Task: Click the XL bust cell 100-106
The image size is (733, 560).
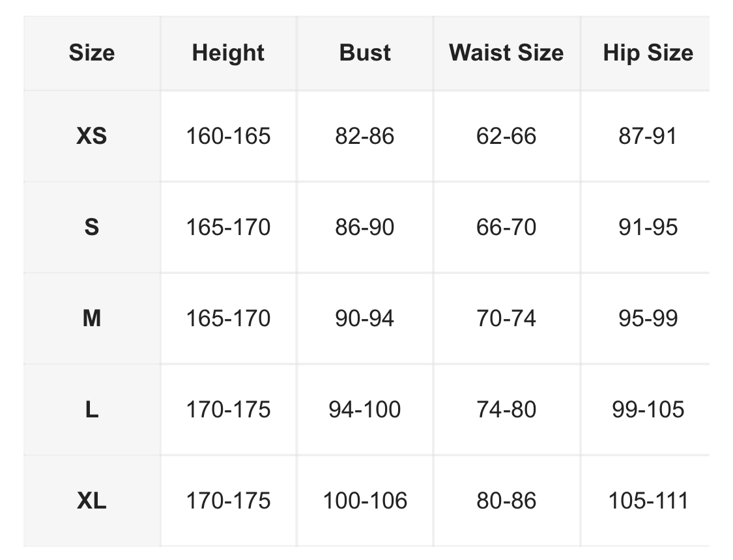Action: click(365, 501)
